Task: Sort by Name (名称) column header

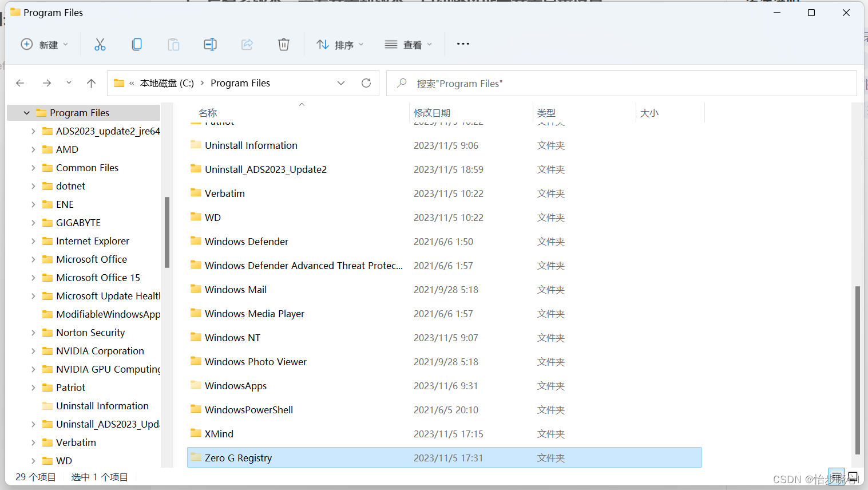Action: click(208, 113)
